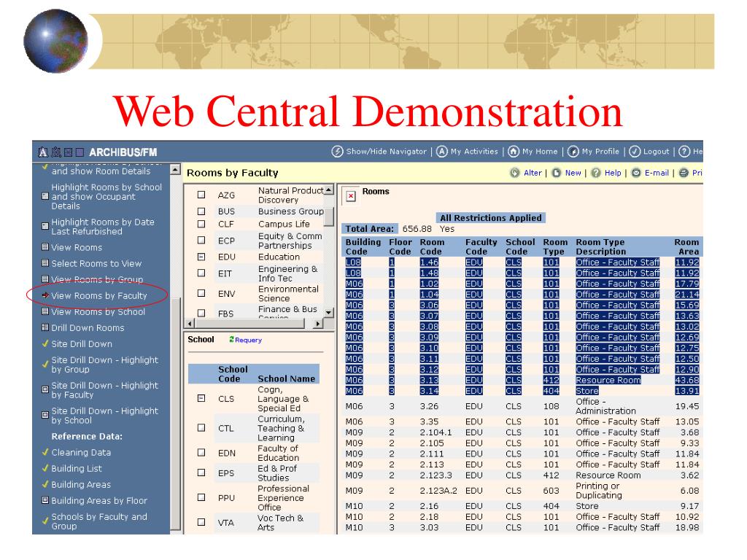Click the E-mail envelope icon

point(636,173)
